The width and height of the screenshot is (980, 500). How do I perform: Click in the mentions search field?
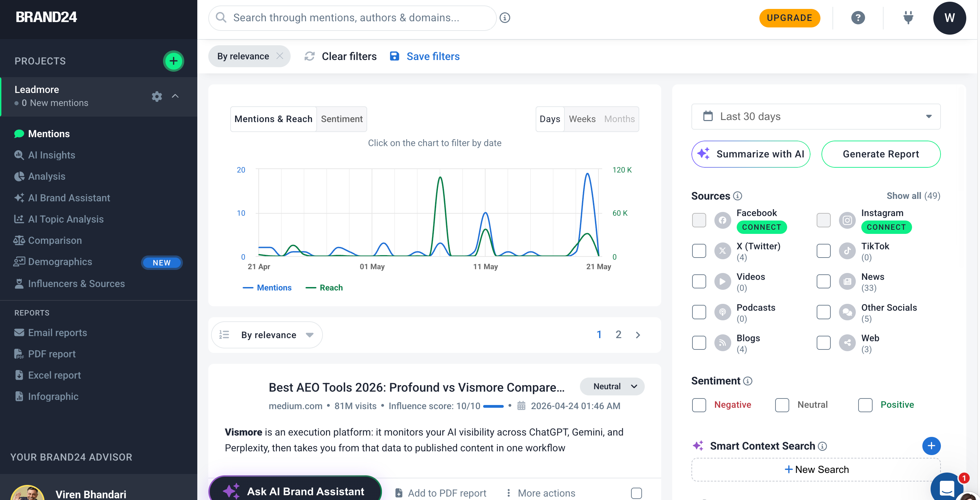[352, 18]
